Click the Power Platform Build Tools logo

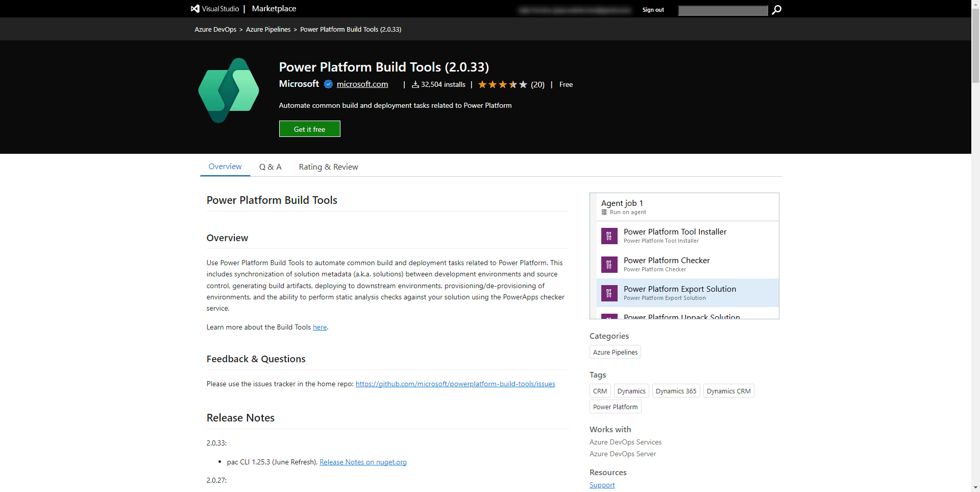229,90
